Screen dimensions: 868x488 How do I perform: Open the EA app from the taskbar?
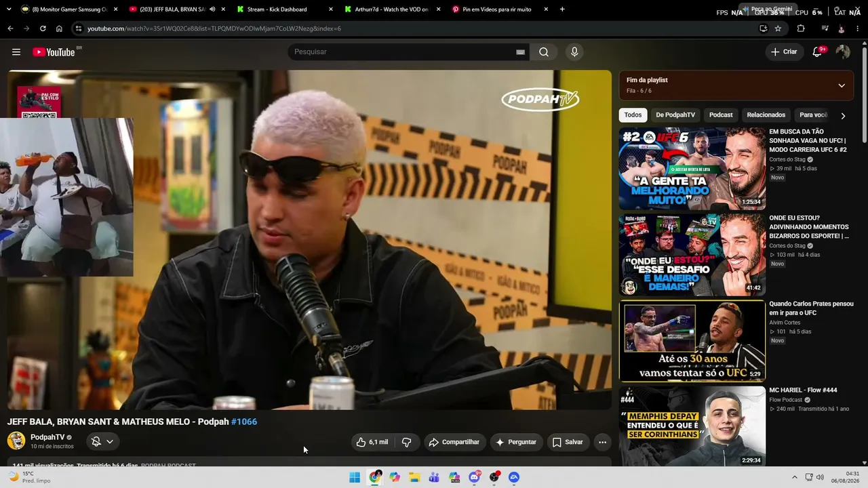coord(514,477)
